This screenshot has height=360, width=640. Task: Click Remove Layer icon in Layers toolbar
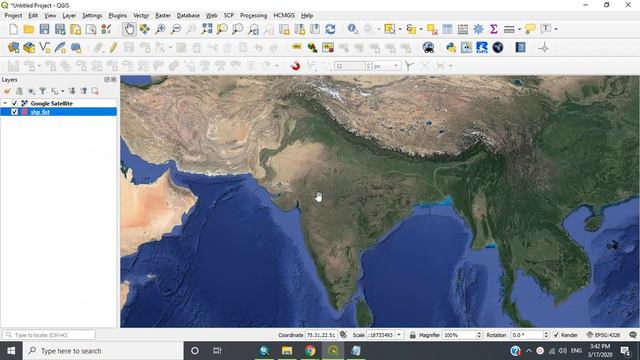[x=95, y=91]
